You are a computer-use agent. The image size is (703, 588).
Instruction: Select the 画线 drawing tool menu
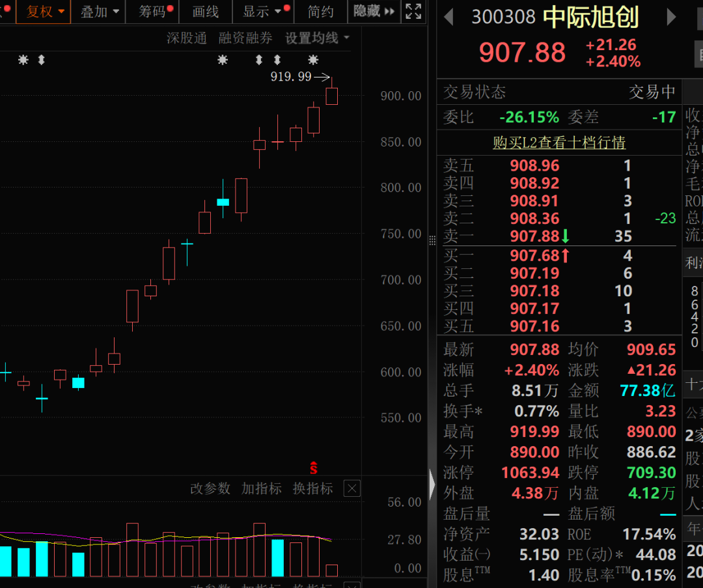206,12
